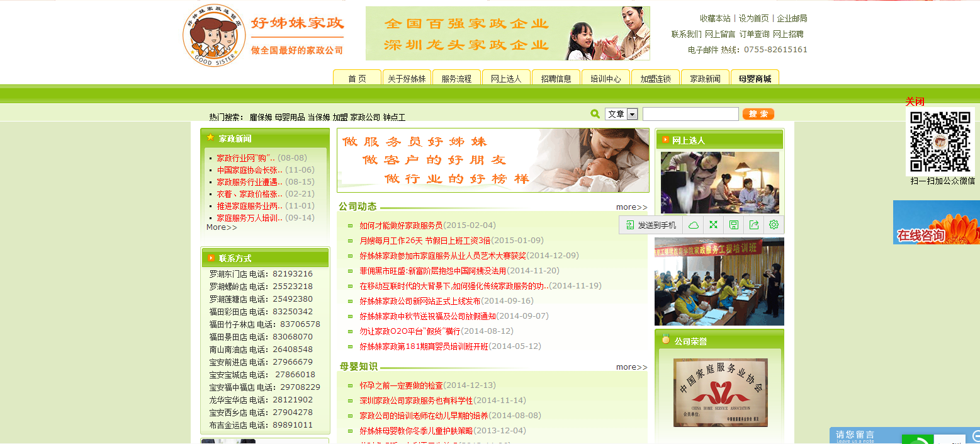This screenshot has width=980, height=444.
Task: Open article 如何才能做好家政服务员
Action: (x=401, y=225)
